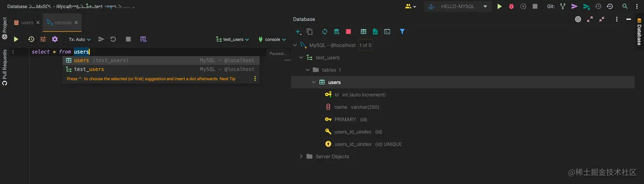Image resolution: width=644 pixels, height=184 pixels.
Task: Run the query with the Execute button
Action: 16,39
